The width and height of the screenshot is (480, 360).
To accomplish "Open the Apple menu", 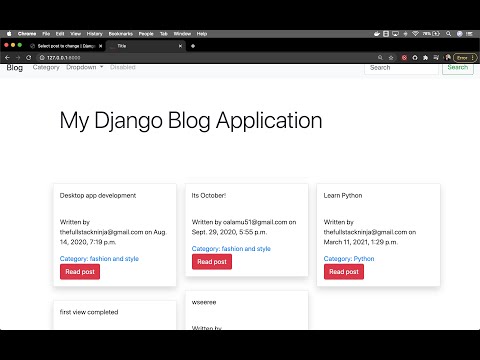I will click(9, 34).
